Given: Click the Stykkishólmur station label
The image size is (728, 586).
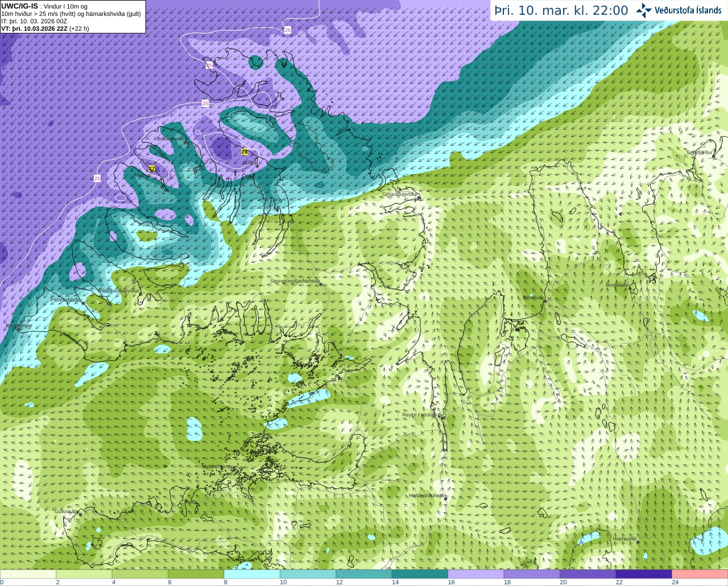Looking at the screenshot, I should (217, 466).
